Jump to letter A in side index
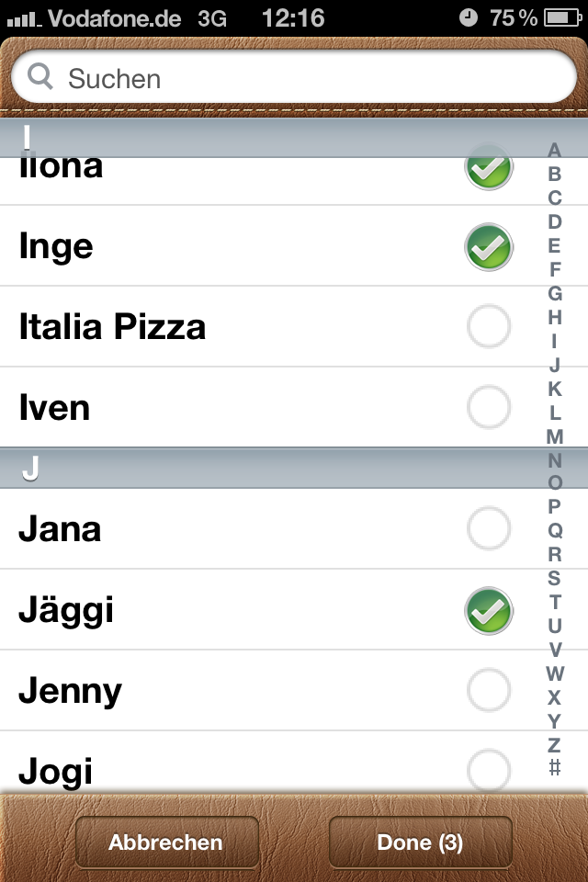Image resolution: width=588 pixels, height=882 pixels. (x=554, y=150)
